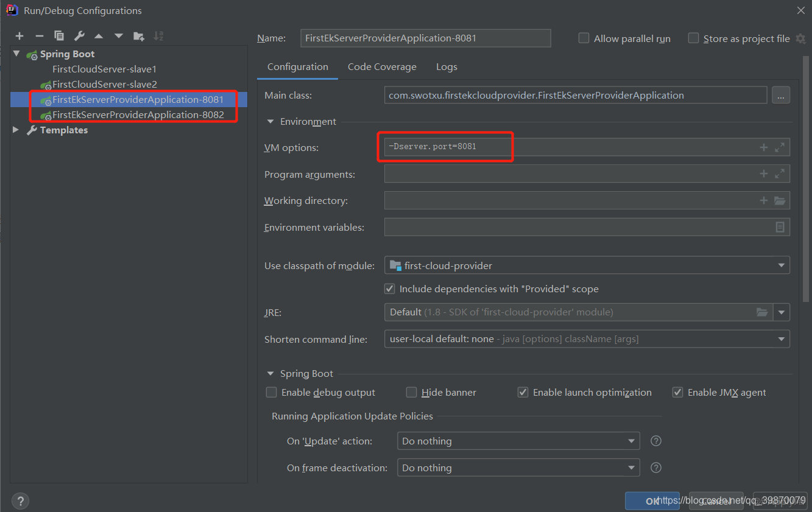This screenshot has width=812, height=512.
Task: Open On frame deactivation dropdown
Action: click(x=518, y=468)
